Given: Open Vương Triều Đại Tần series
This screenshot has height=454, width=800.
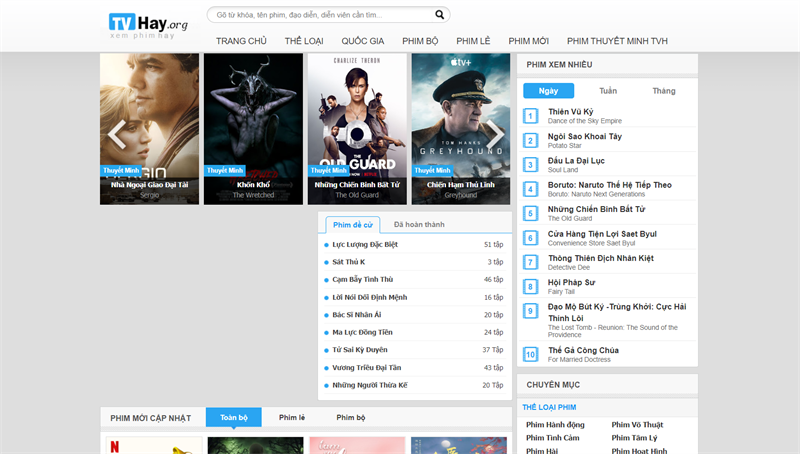Looking at the screenshot, I should coord(366,367).
